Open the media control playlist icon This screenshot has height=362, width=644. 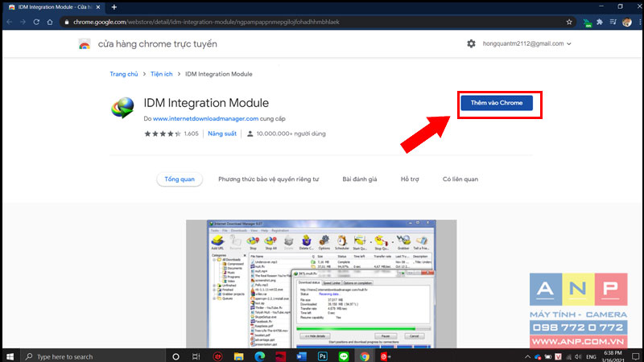[613, 23]
